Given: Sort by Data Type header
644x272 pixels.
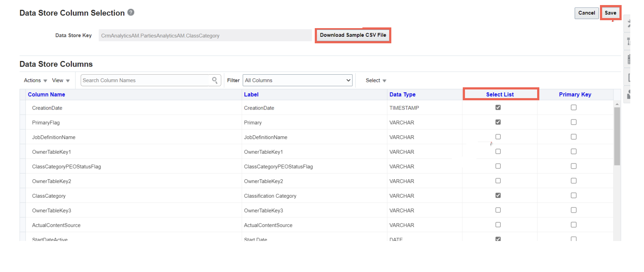Looking at the screenshot, I should [402, 95].
